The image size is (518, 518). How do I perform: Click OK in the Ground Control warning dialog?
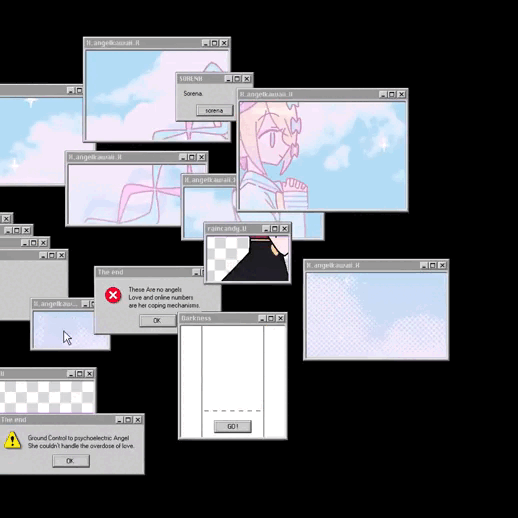point(71,461)
